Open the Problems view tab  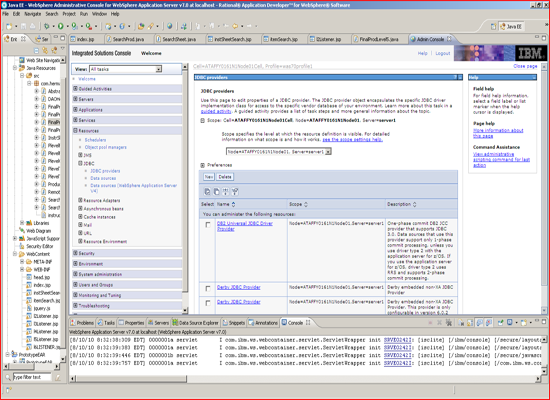82,323
